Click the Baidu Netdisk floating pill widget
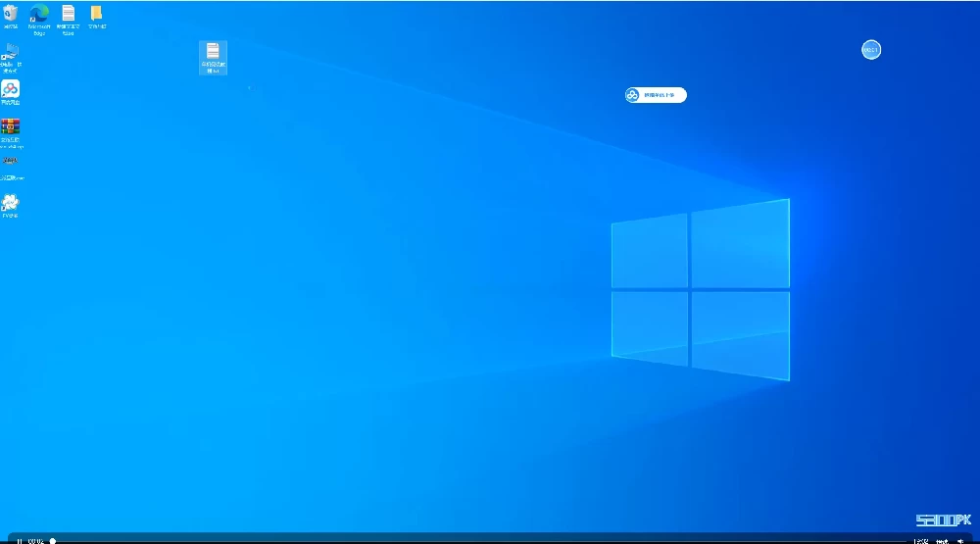 click(x=656, y=95)
